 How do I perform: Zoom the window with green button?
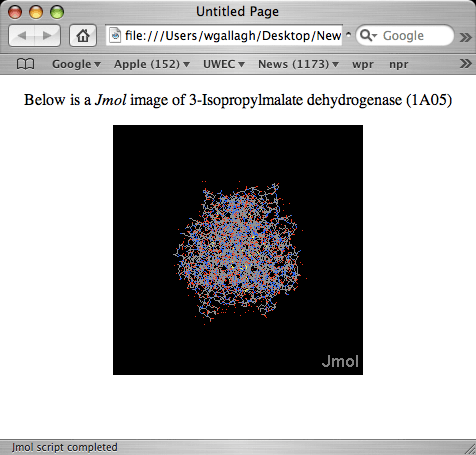(57, 12)
